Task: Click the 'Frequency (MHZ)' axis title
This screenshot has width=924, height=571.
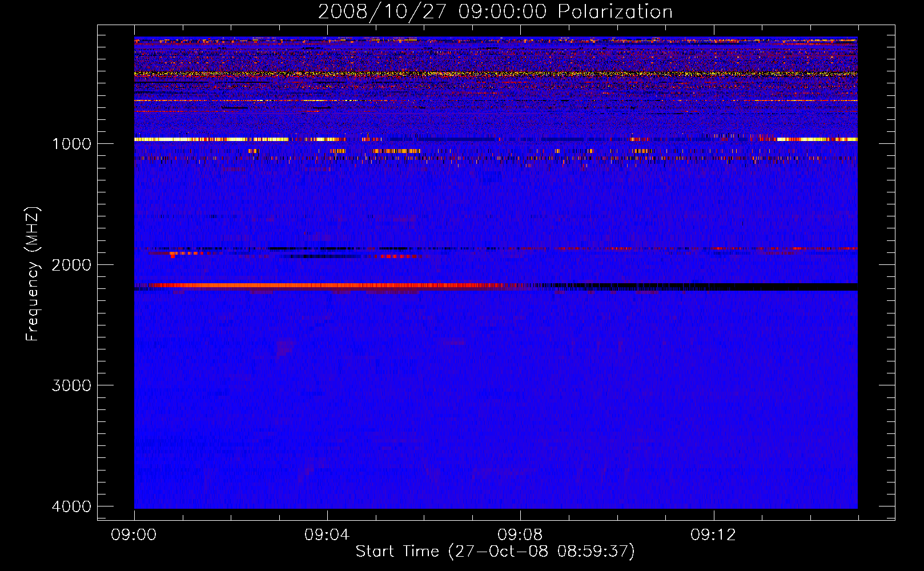Action: (x=33, y=274)
